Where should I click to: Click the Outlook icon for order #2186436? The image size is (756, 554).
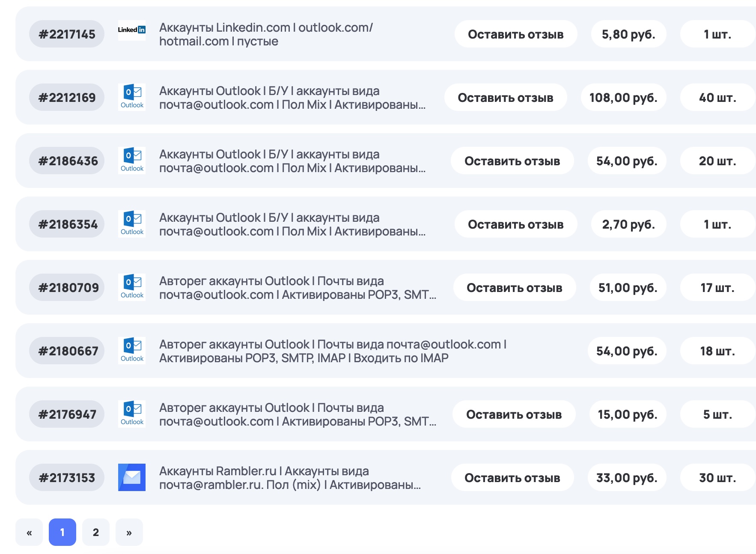[132, 161]
